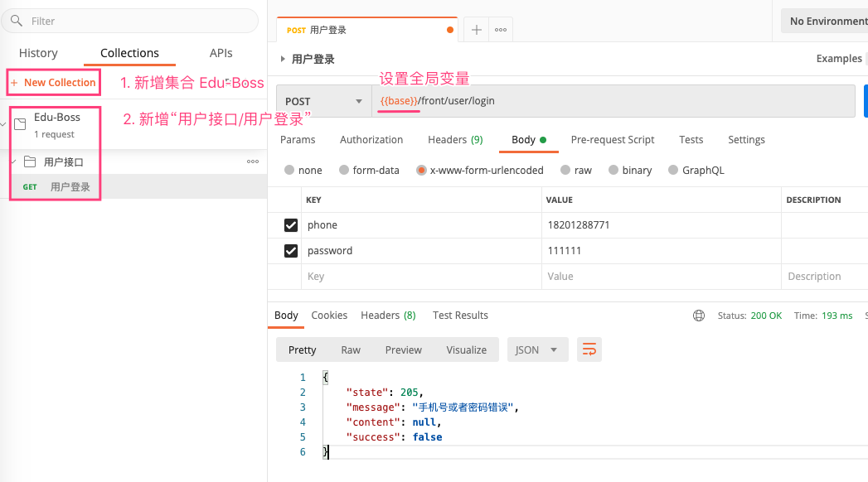Image resolution: width=868 pixels, height=482 pixels.
Task: Open the JSON format dropdown
Action: coord(537,349)
